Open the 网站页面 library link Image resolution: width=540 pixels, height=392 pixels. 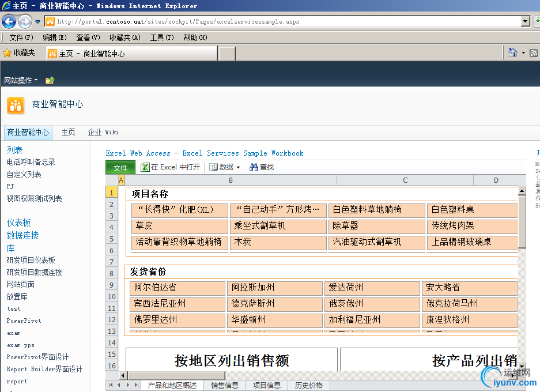pyautogui.click(x=20, y=284)
